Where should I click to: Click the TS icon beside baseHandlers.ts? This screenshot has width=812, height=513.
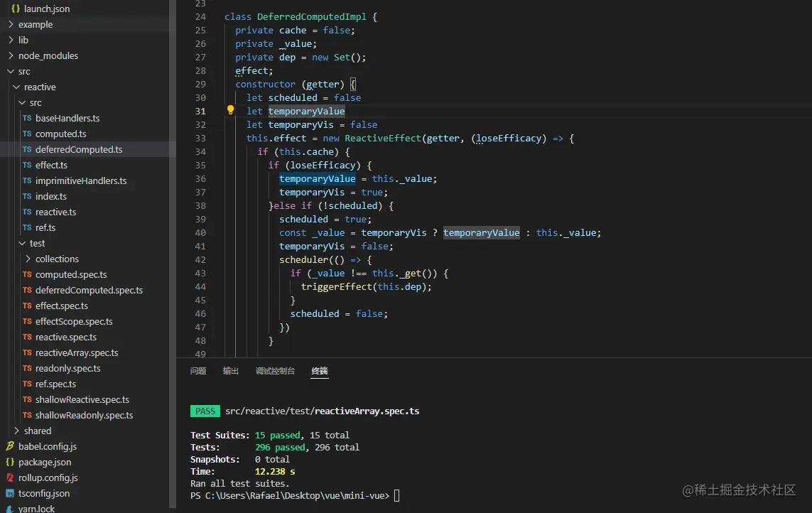(x=27, y=118)
